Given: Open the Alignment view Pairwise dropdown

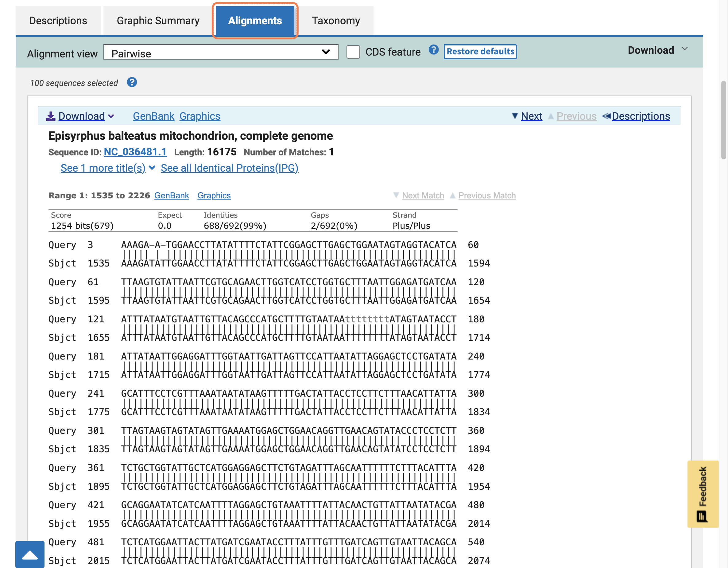Looking at the screenshot, I should coord(221,52).
